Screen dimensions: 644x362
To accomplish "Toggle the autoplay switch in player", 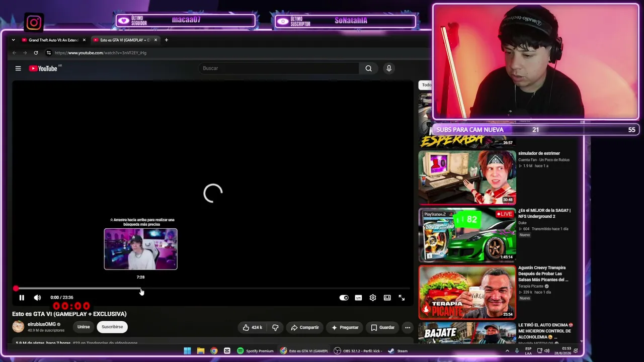I will click(x=344, y=298).
